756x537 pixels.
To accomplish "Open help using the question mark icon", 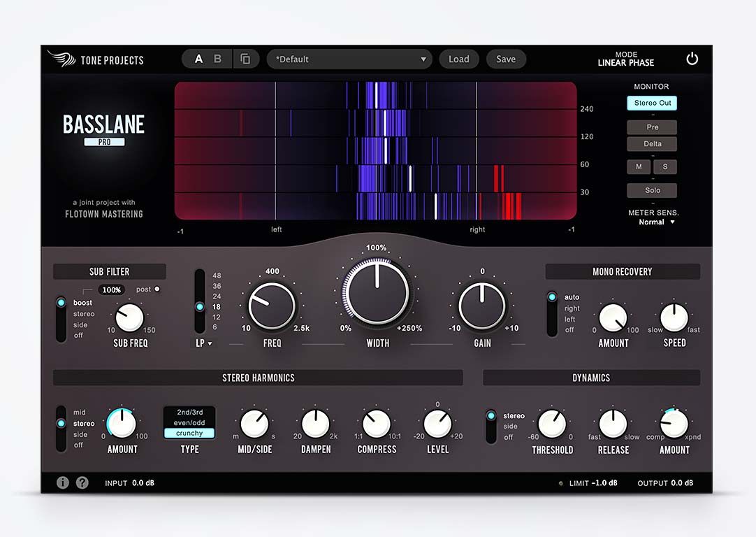I will coord(82,482).
